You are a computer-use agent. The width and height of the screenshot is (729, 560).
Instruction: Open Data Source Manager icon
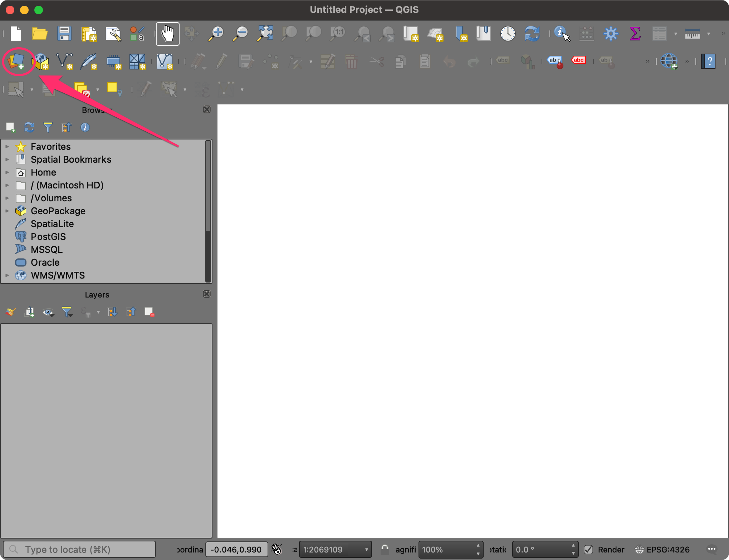tap(16, 62)
